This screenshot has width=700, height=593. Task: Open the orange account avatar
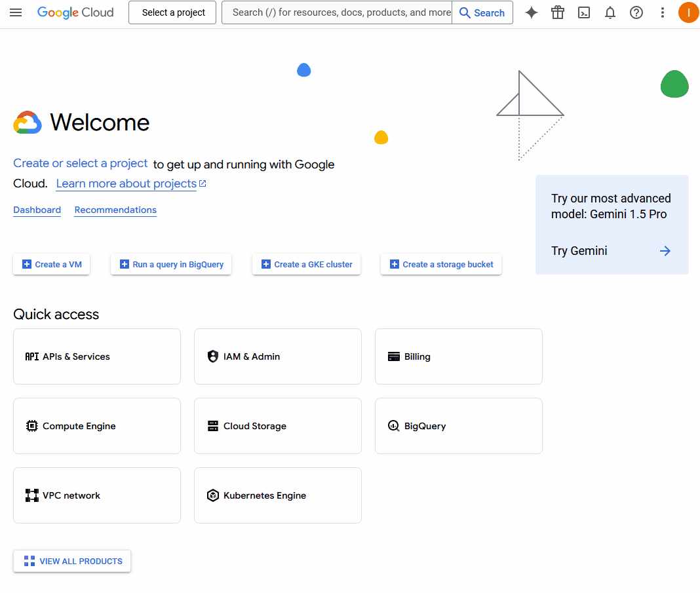pyautogui.click(x=688, y=12)
